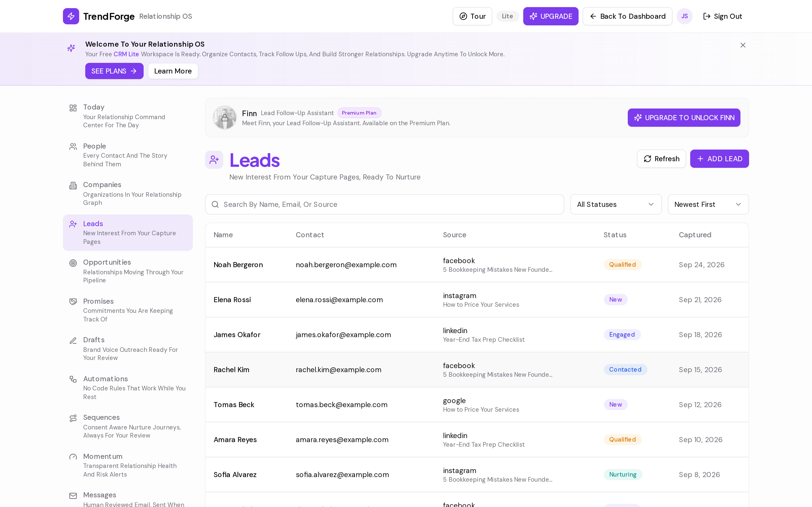This screenshot has height=507, width=812.
Task: Focus the search by name field
Action: click(x=384, y=204)
